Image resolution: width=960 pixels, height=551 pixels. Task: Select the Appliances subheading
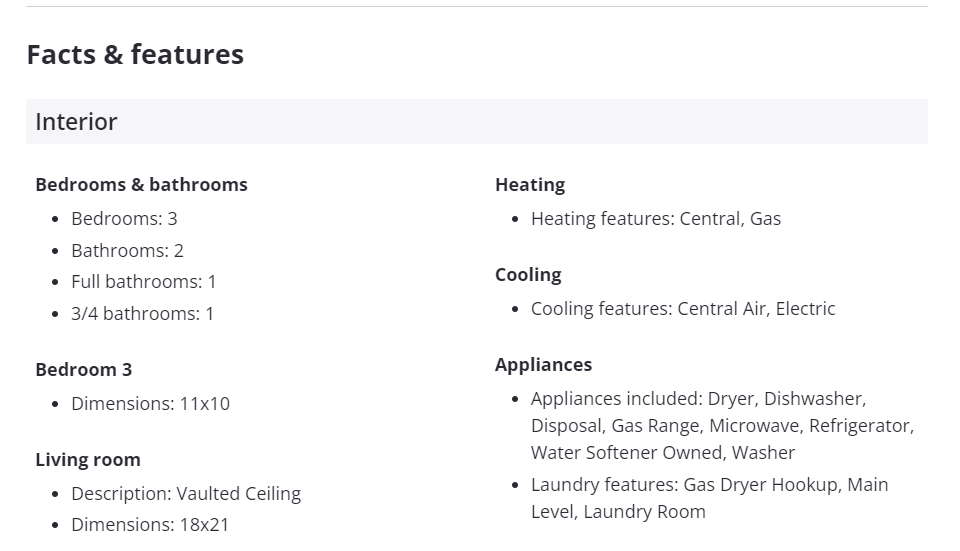[543, 365]
